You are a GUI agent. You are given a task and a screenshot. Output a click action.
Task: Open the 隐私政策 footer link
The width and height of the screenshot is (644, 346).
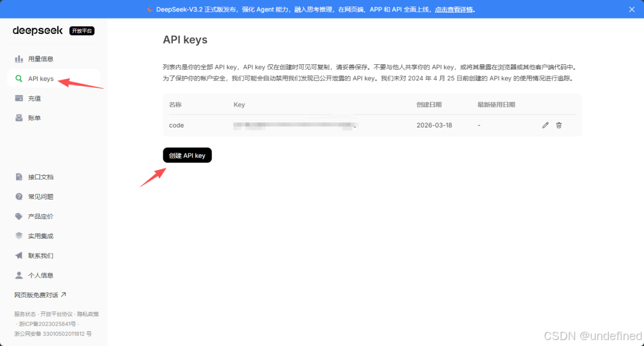tap(88, 314)
